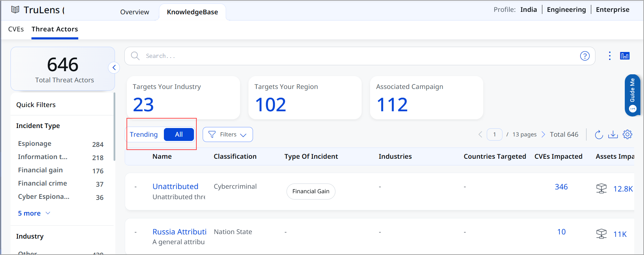Go to the next page arrow
The image size is (644, 255).
(543, 134)
